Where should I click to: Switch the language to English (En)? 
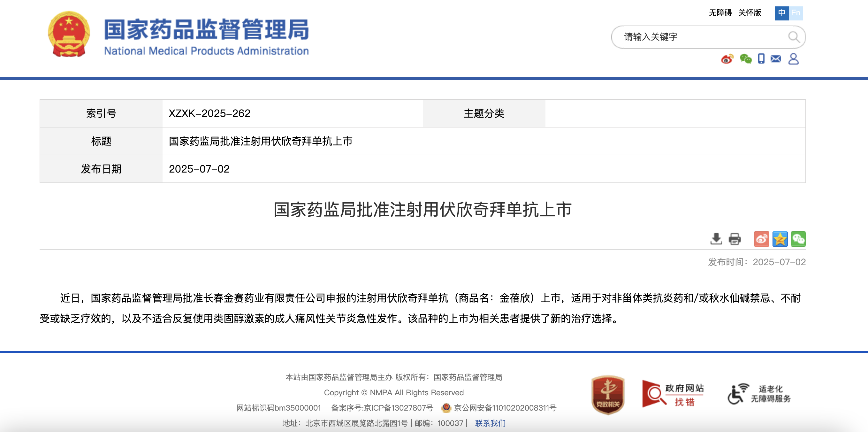796,13
